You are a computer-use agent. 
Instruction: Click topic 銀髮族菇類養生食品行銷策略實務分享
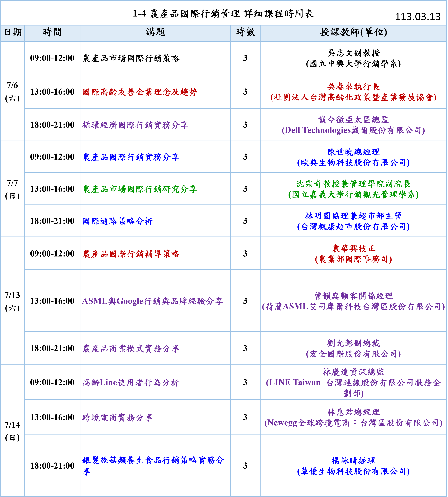point(153,466)
